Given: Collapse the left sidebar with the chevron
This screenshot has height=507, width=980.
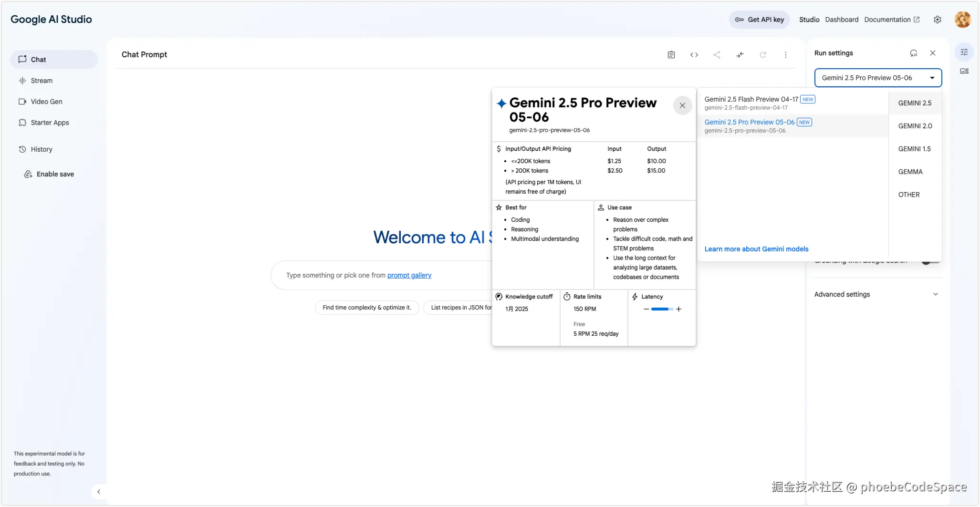Looking at the screenshot, I should coord(99,492).
